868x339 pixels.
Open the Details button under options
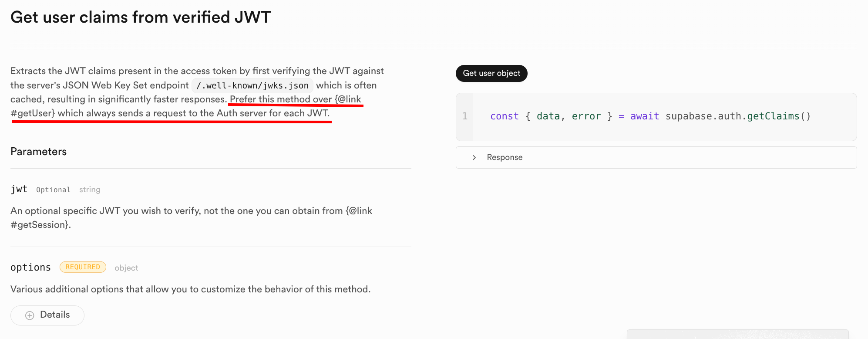47,315
